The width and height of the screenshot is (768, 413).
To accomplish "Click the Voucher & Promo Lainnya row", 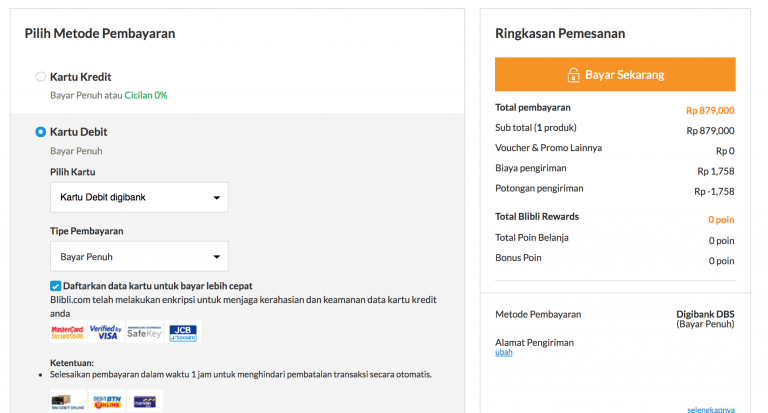I will [615, 149].
